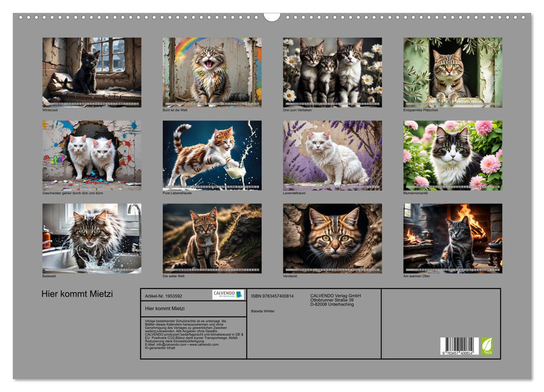
Task: Click the calendar hanger notch at top
Action: [x=272, y=17]
